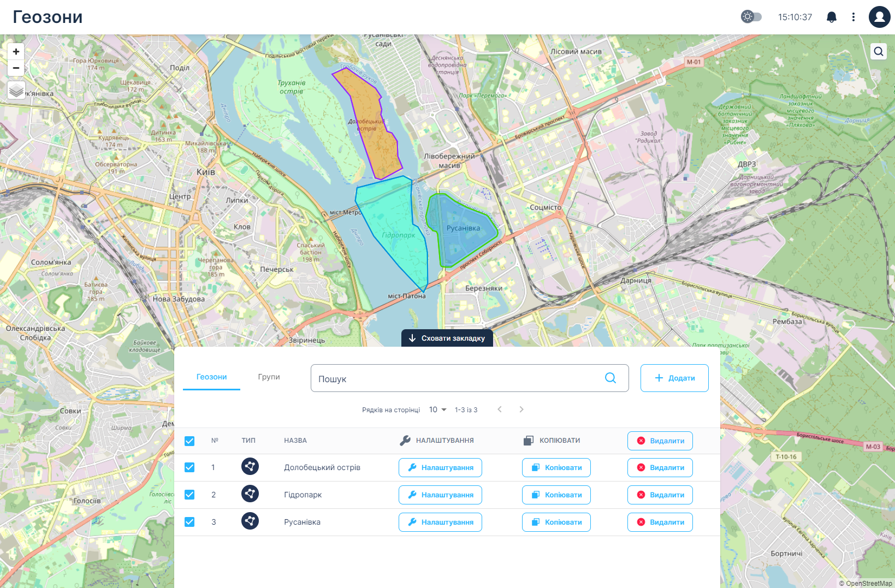Open Налаштування for Гідропарк
Screen dimensions: 895x588
[440, 495]
